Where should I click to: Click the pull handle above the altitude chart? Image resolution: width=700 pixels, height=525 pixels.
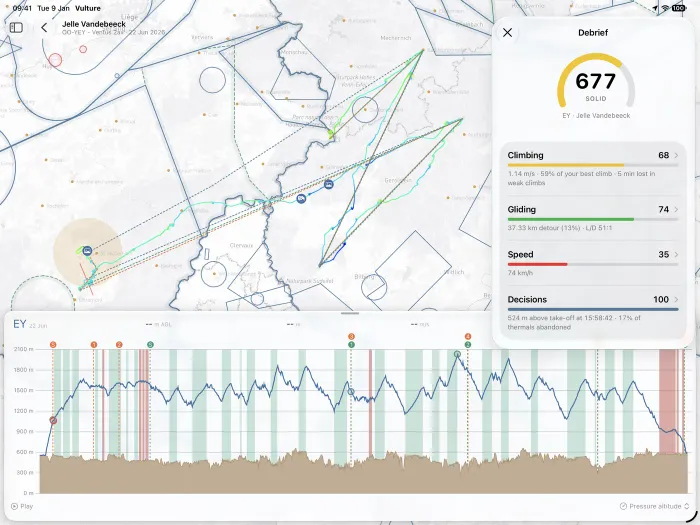click(350, 313)
